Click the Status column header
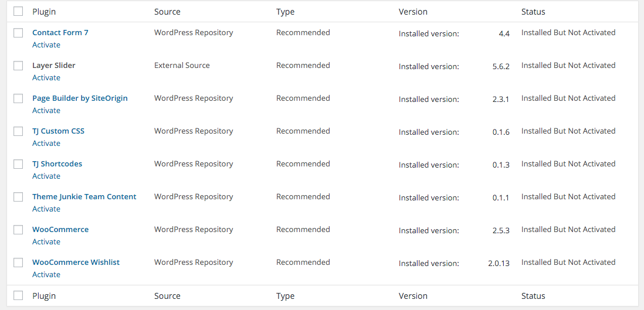Viewport: 644px width, 310px height. 533,12
